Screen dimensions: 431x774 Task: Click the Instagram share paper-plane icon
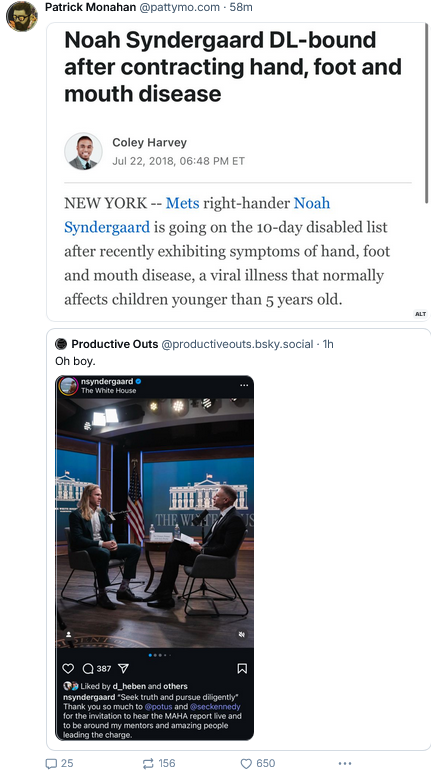[123, 668]
